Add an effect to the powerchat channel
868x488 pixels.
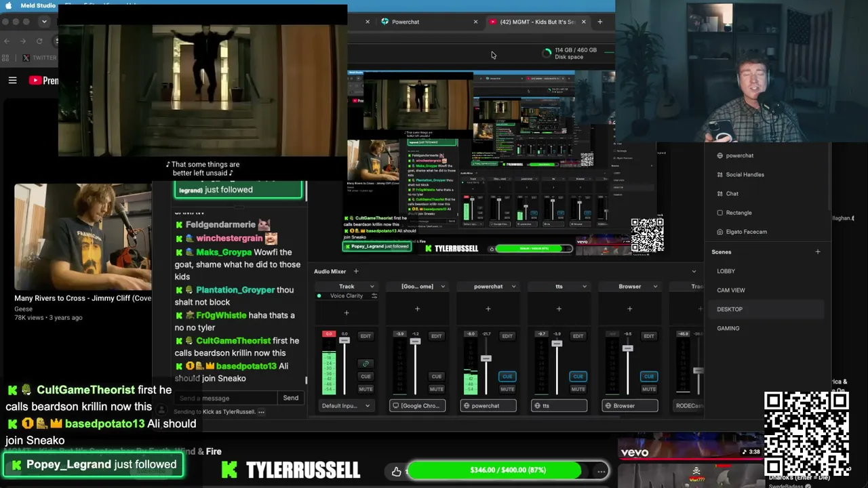point(488,309)
